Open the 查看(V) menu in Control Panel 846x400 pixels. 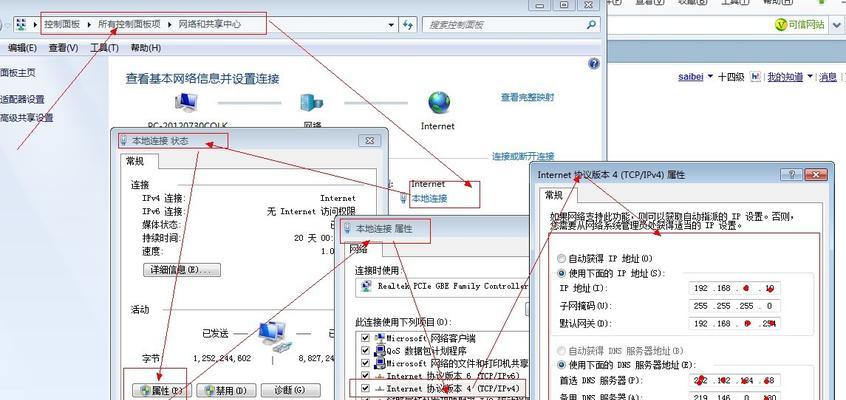(x=63, y=48)
